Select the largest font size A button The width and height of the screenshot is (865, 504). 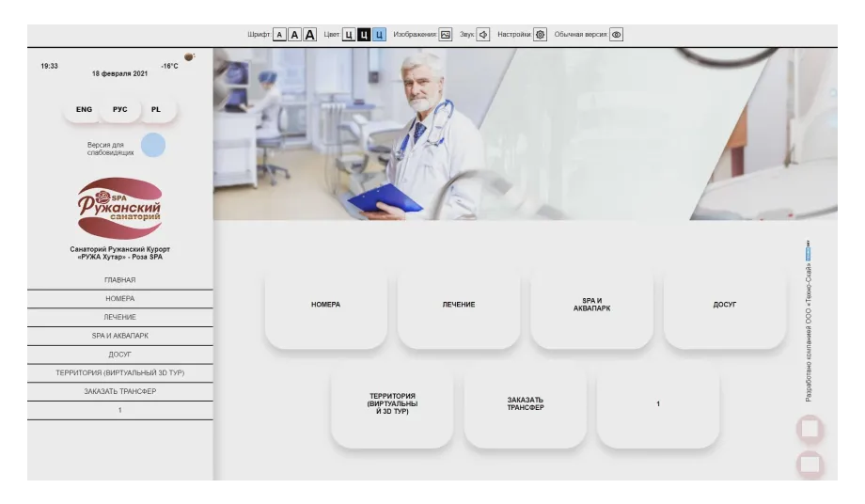[309, 35]
